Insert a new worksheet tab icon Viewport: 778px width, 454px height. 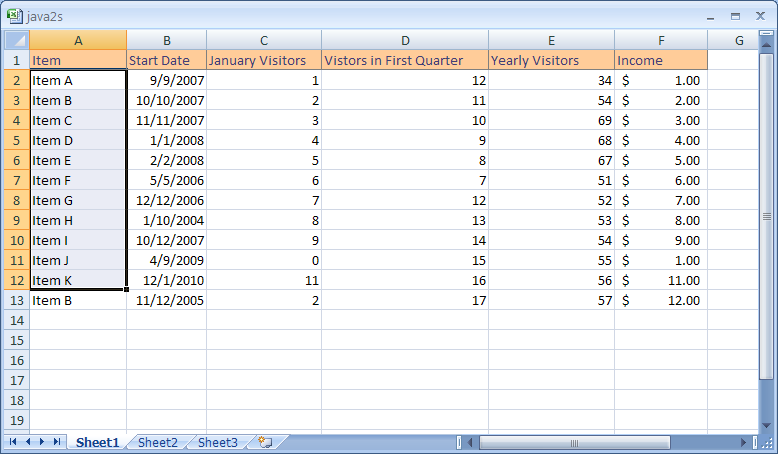[266, 442]
